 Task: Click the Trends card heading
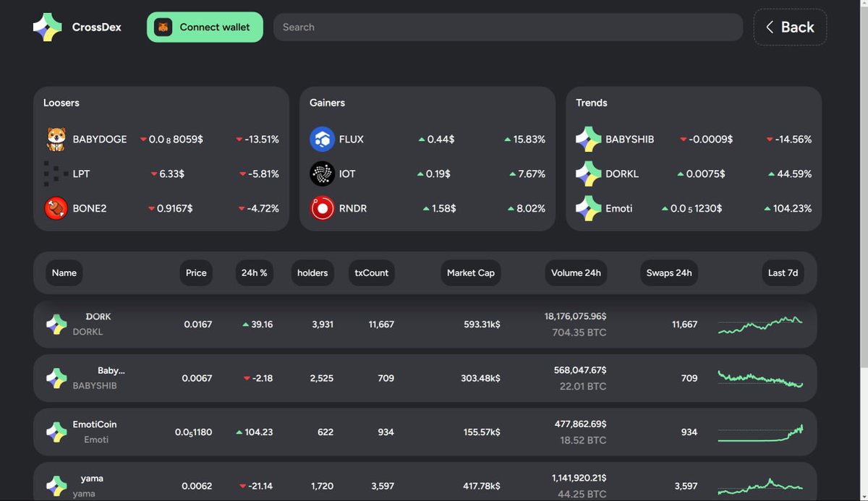[592, 103]
